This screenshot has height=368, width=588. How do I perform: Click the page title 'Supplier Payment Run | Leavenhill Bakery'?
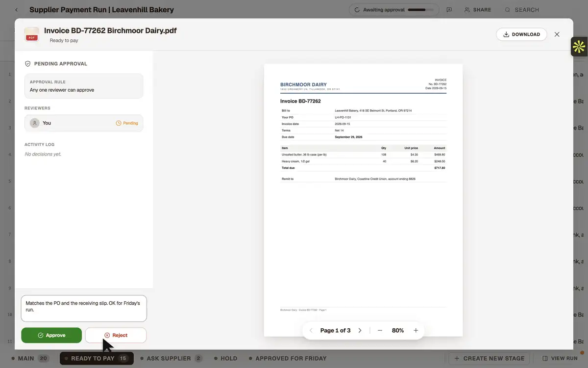click(101, 10)
